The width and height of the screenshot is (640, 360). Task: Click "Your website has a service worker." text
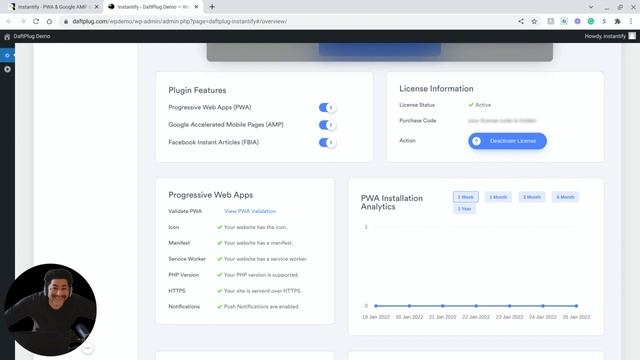click(x=265, y=259)
